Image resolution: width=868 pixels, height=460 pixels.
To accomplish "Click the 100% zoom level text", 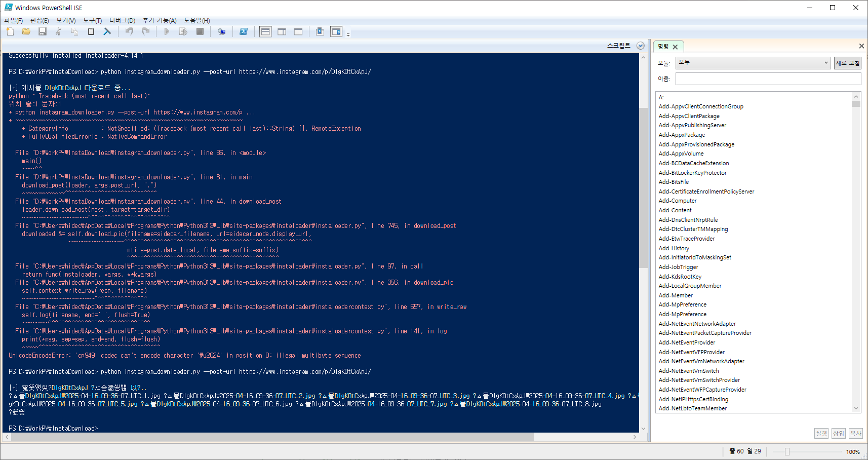I will [853, 452].
